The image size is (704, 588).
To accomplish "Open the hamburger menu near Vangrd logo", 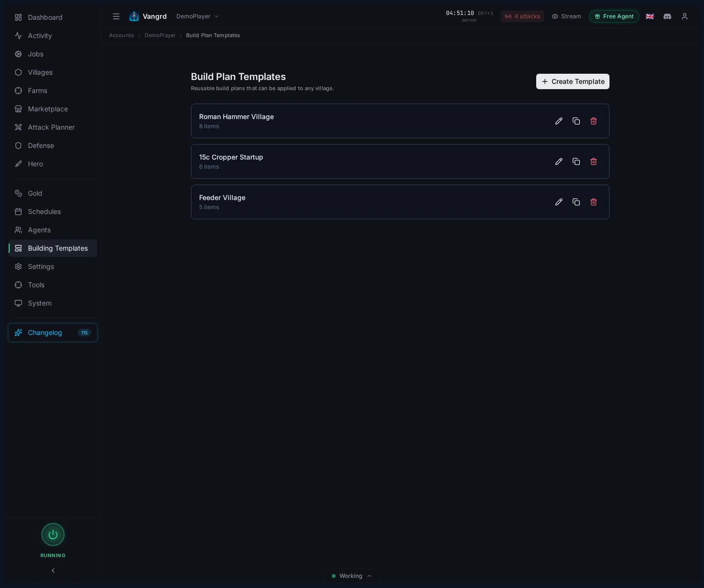I will coord(116,16).
